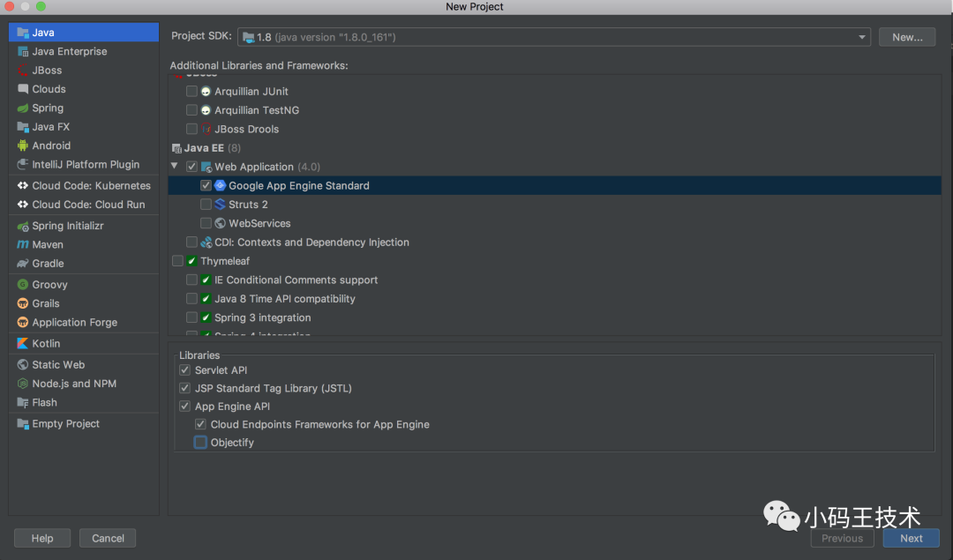Uncheck JSP Standard Tag Library (JSTL)
Image resolution: width=953 pixels, height=560 pixels.
pyautogui.click(x=184, y=388)
